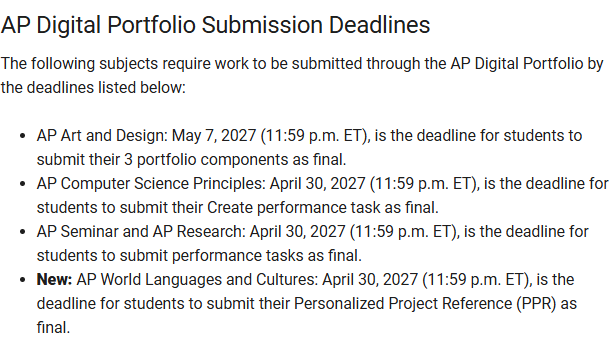The image size is (612, 364).
Task: Click the AP Digital Portfolio Submission Deadlines heading
Action: coord(215,25)
